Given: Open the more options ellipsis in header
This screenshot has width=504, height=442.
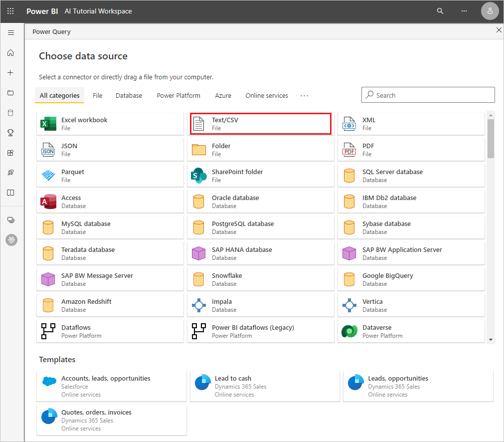Looking at the screenshot, I should (x=464, y=11).
